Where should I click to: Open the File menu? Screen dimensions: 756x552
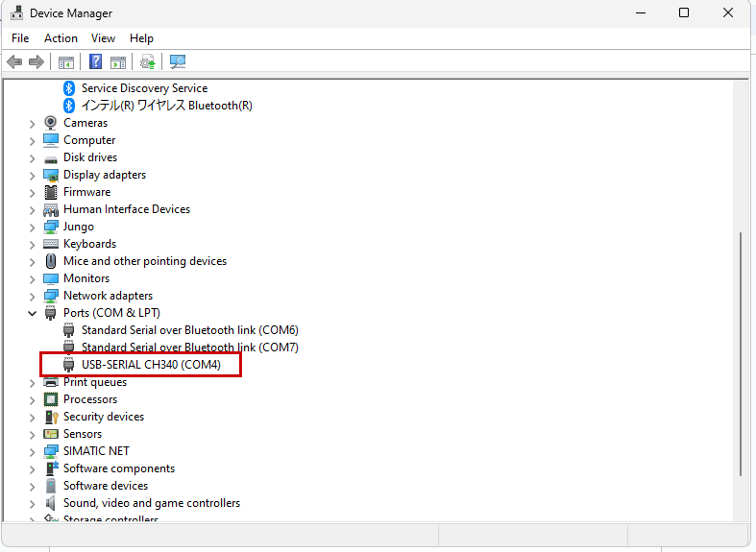pos(20,37)
